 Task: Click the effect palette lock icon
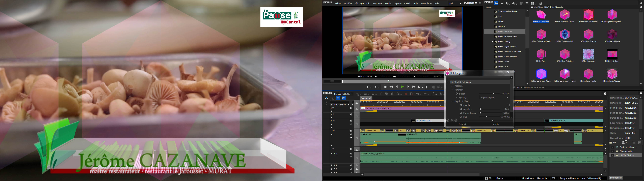[541, 3]
